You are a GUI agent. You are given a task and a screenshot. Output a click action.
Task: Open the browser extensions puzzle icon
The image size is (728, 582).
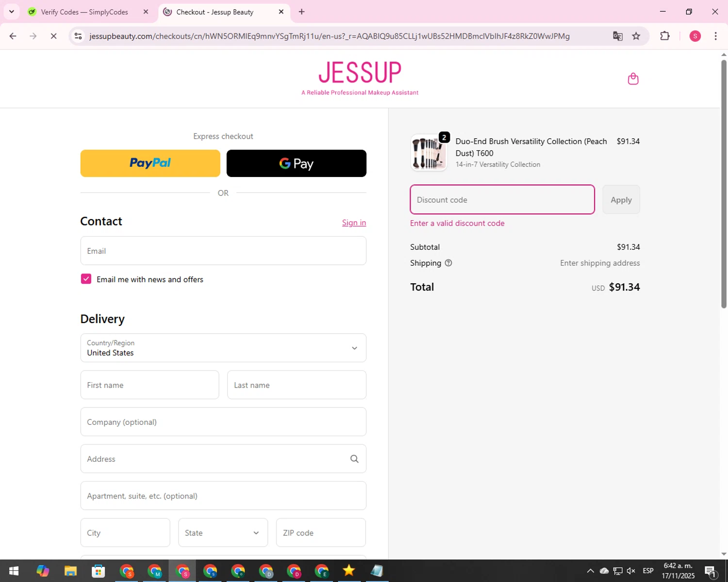pyautogui.click(x=665, y=36)
